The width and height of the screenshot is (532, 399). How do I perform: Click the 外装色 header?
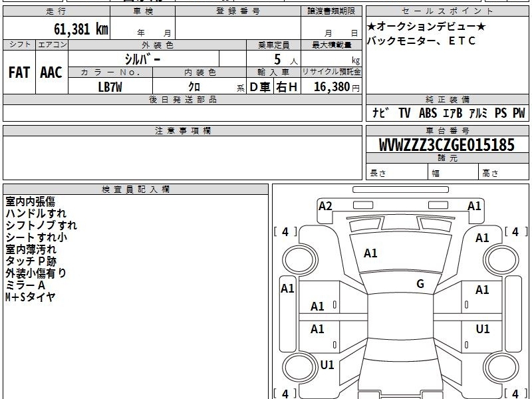click(158, 45)
